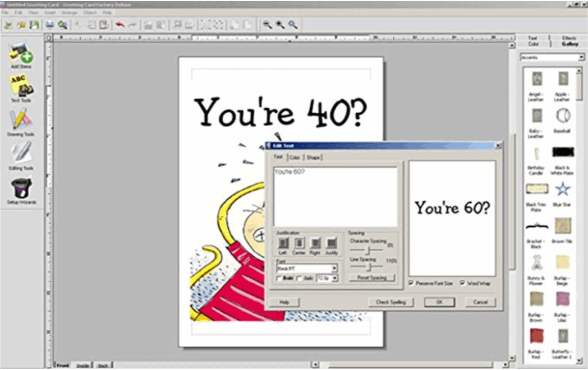Click the grey Redo arrow icon
This screenshot has height=370, width=588.
pos(132,25)
